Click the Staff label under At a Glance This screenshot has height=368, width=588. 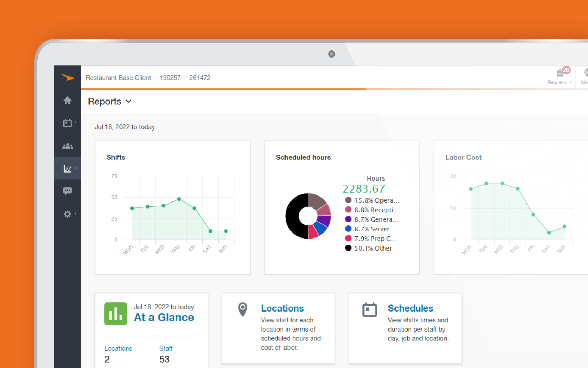pyautogui.click(x=166, y=349)
